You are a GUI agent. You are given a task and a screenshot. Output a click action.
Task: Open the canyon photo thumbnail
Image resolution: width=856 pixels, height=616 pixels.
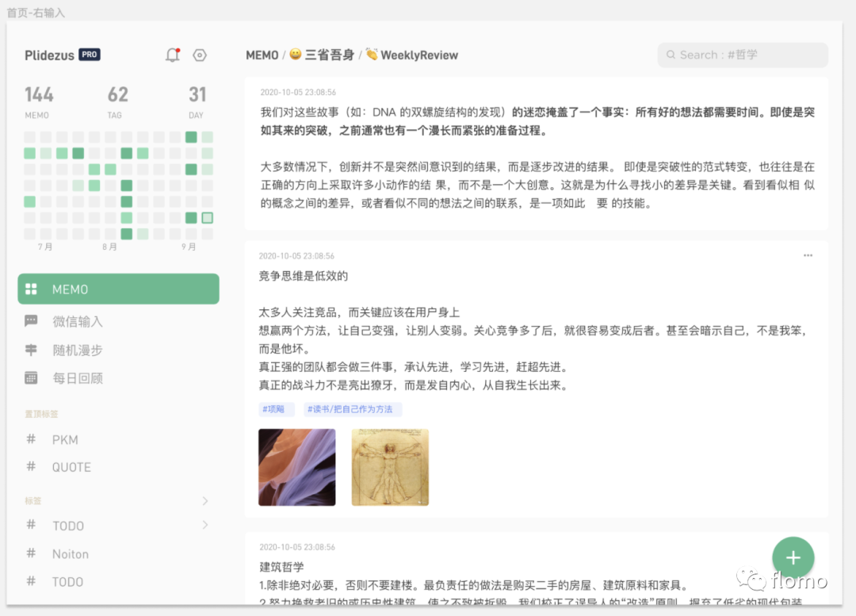tap(297, 467)
